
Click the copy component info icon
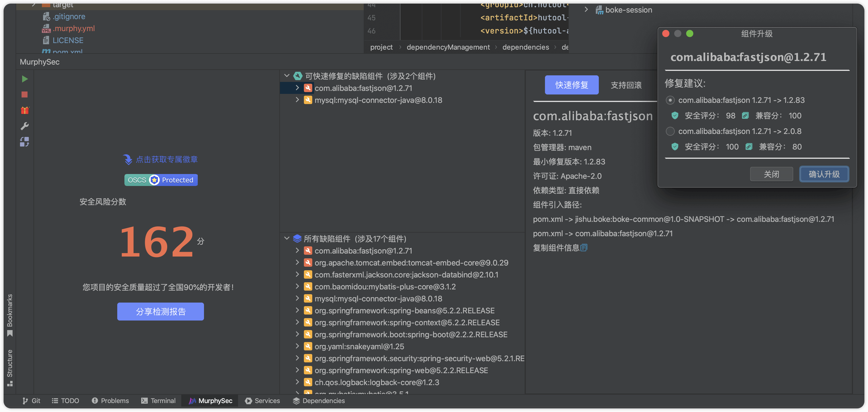pos(584,248)
